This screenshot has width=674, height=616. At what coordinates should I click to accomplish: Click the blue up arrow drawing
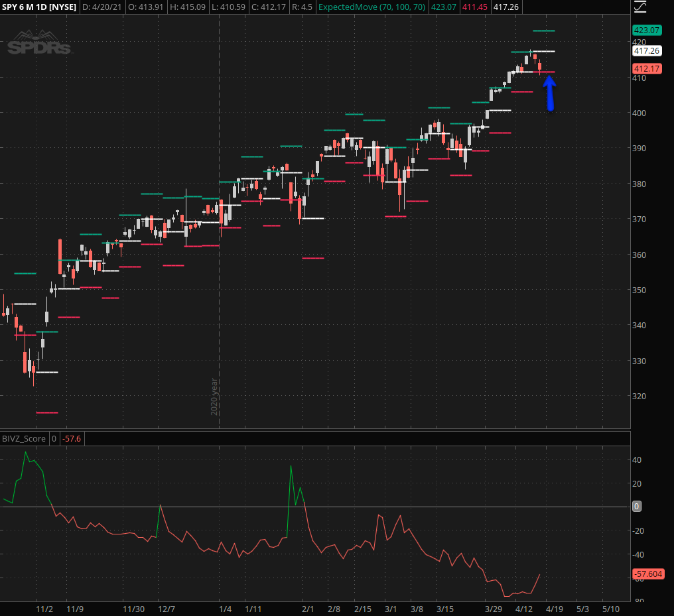point(549,92)
